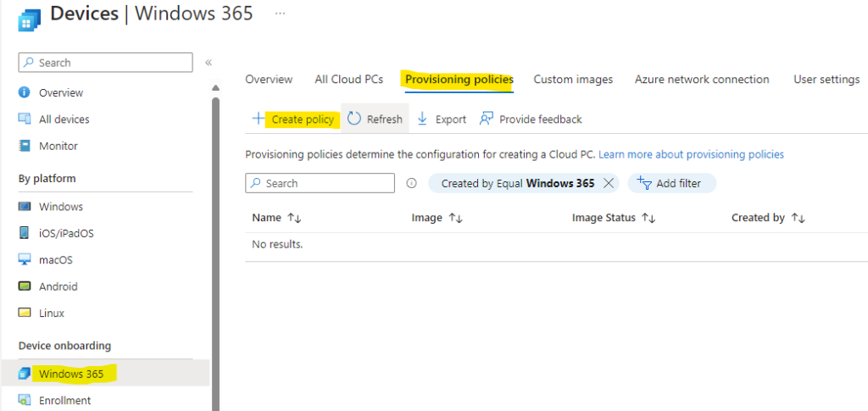Select macOS platform
This screenshot has width=868, height=411.
point(55,259)
